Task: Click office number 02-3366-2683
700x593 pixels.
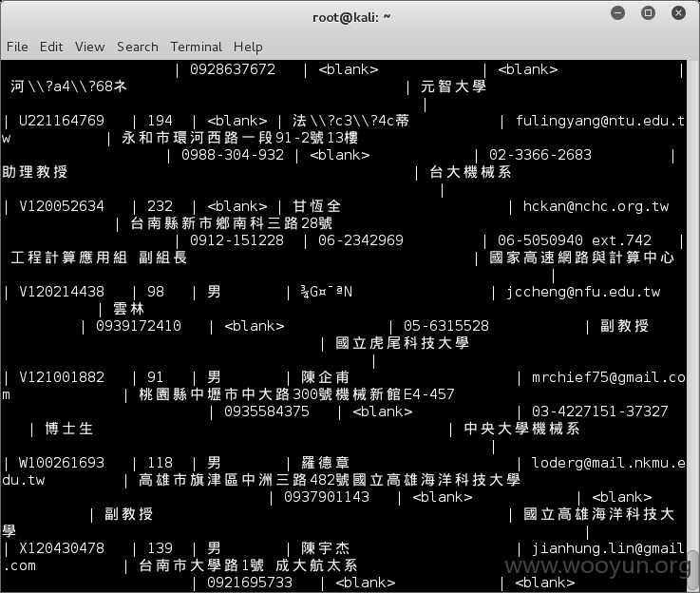Action: click(540, 155)
